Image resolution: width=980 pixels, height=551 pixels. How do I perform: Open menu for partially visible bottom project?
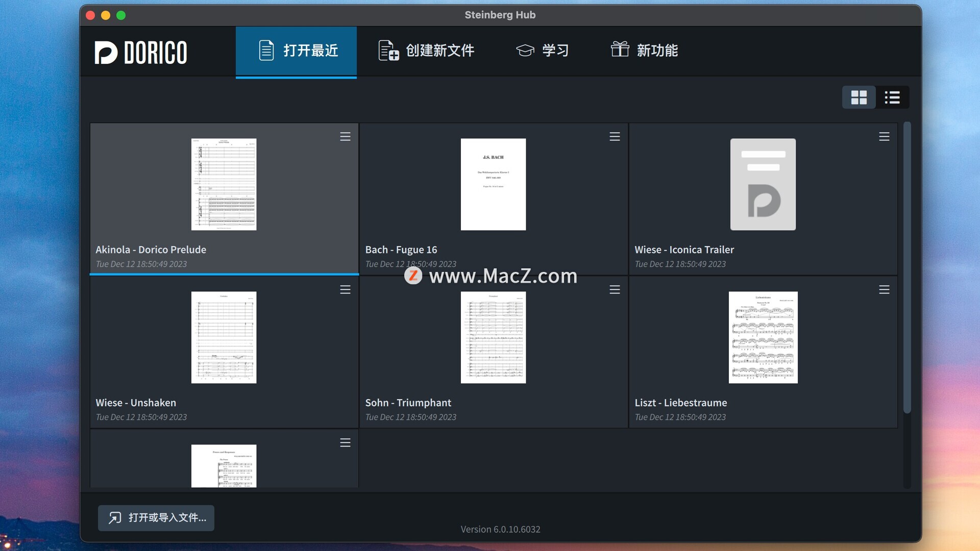[x=345, y=443]
